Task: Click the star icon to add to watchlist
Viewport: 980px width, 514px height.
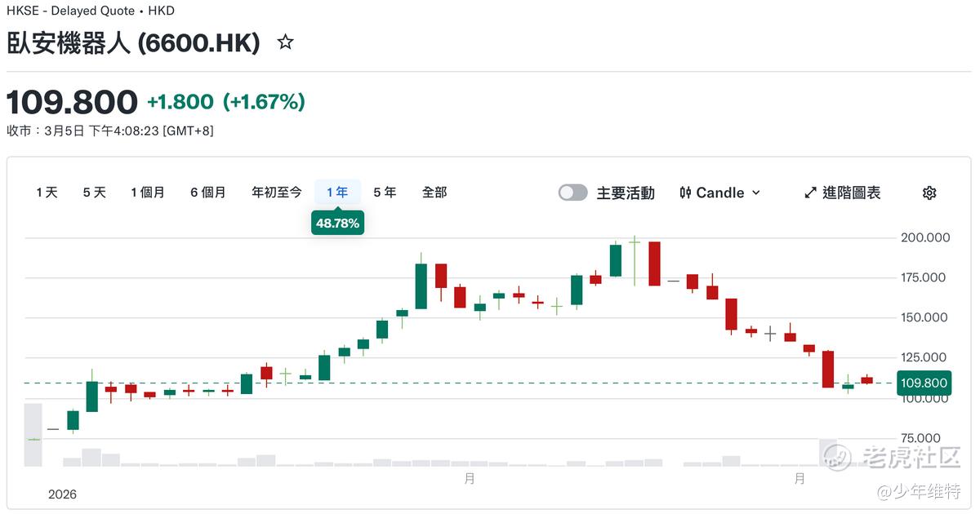Action: 285,42
